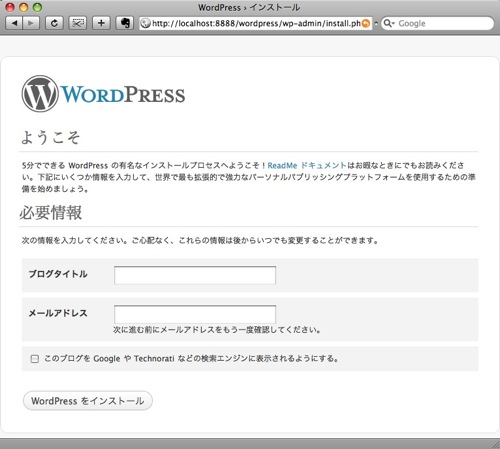This screenshot has width=500, height=449.
Task: Click the 必要情報 heading
Action: coord(51,212)
